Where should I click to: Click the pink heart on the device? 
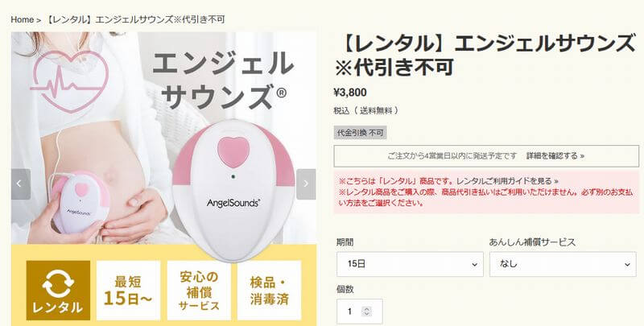pyautogui.click(x=233, y=152)
